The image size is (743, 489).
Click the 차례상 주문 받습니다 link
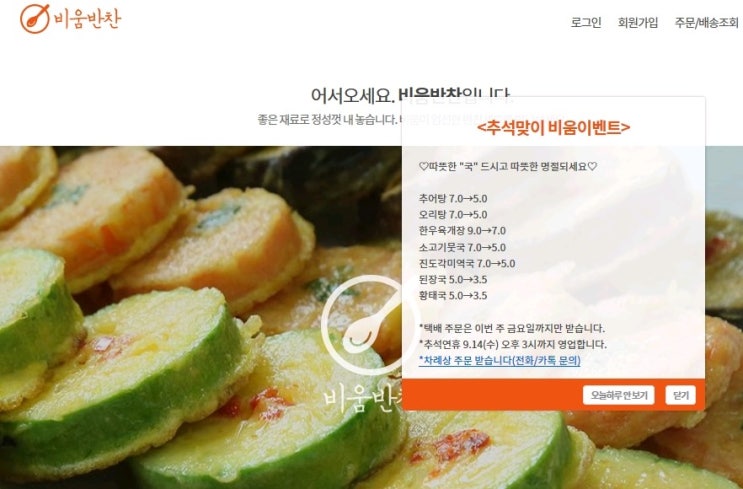click(499, 360)
